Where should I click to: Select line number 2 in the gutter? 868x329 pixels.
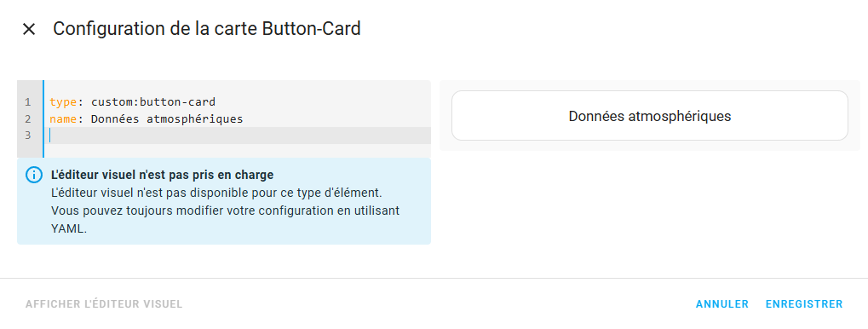tap(27, 118)
